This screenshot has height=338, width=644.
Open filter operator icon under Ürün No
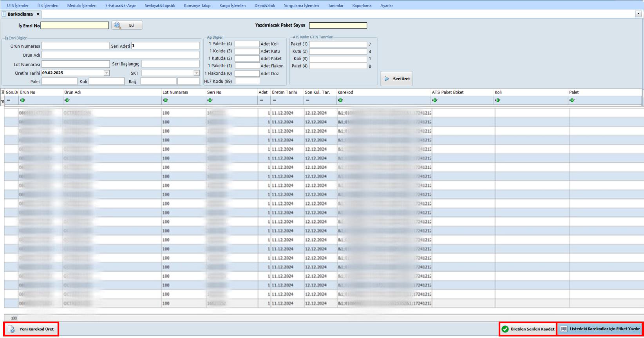pos(23,101)
